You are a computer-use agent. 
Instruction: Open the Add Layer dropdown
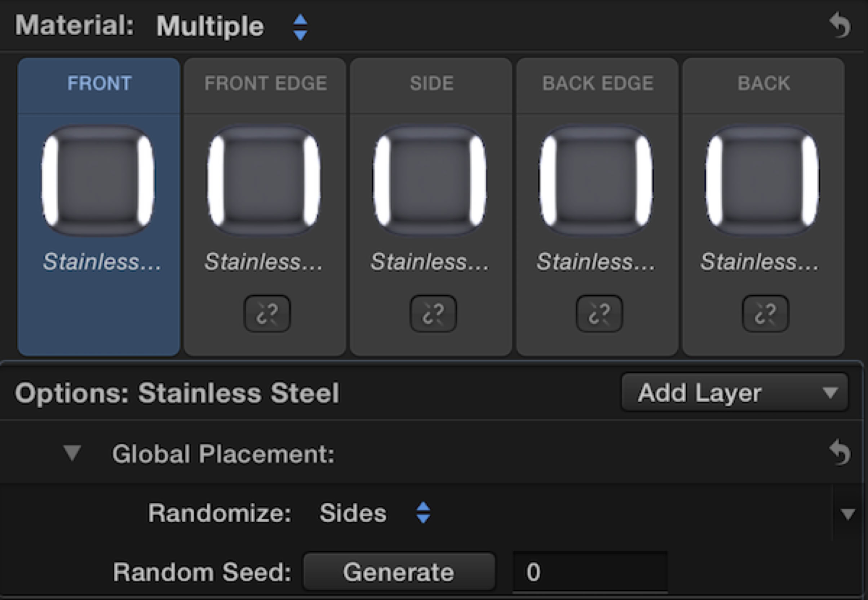pos(734,393)
